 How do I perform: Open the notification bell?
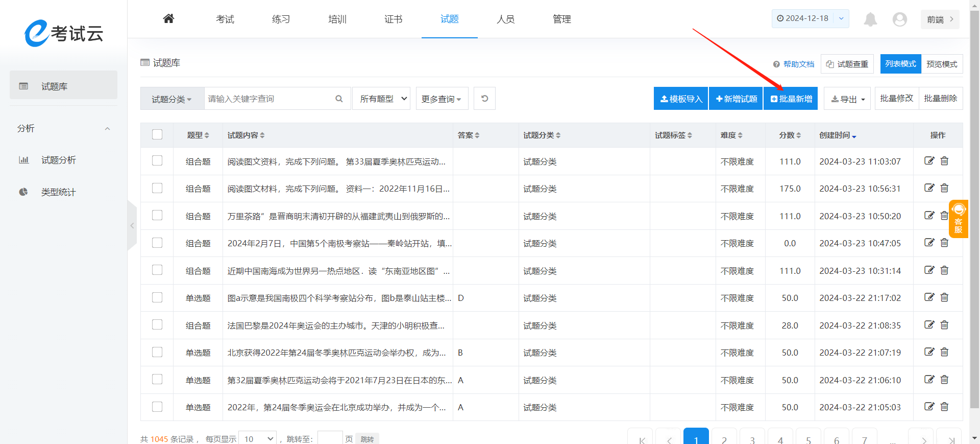point(870,19)
